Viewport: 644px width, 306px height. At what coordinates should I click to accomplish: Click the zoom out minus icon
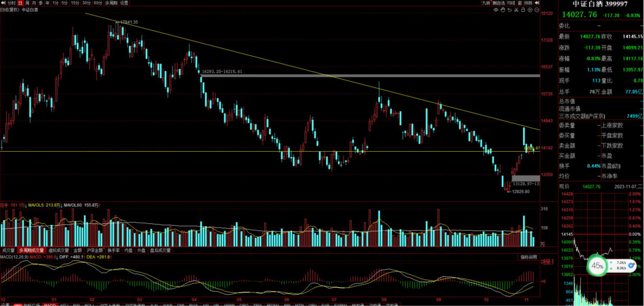click(537, 10)
